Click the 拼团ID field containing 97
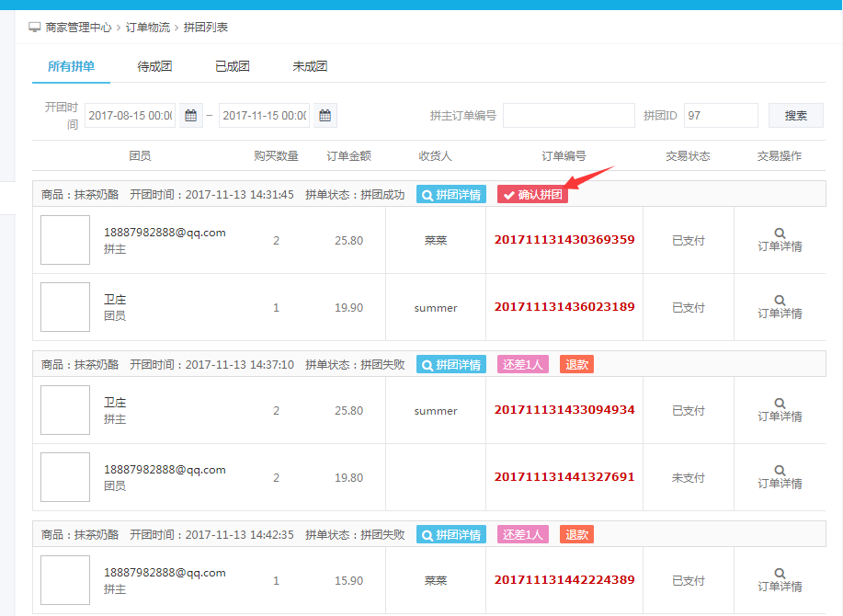Viewport: 843px width, 616px height. [721, 116]
